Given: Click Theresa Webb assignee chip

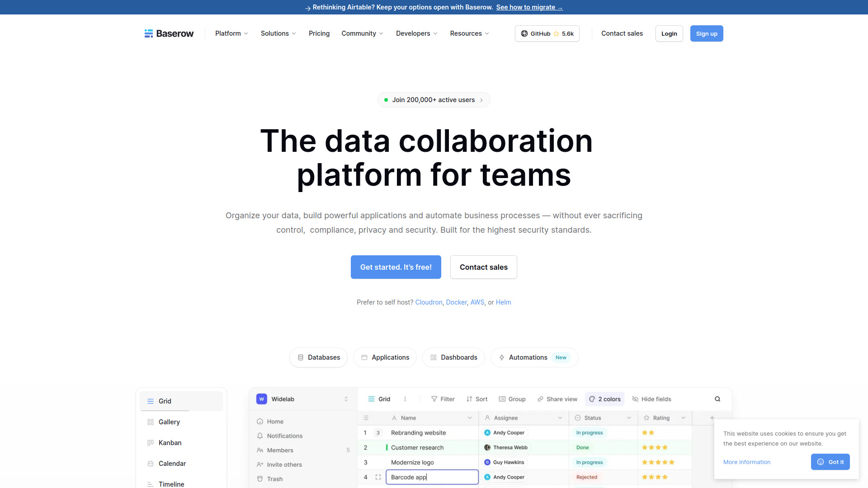Looking at the screenshot, I should 506,447.
